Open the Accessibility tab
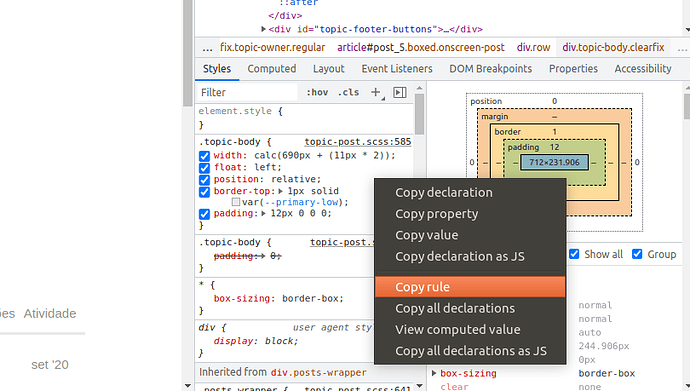Viewport: 690px width, 391px height. [643, 69]
